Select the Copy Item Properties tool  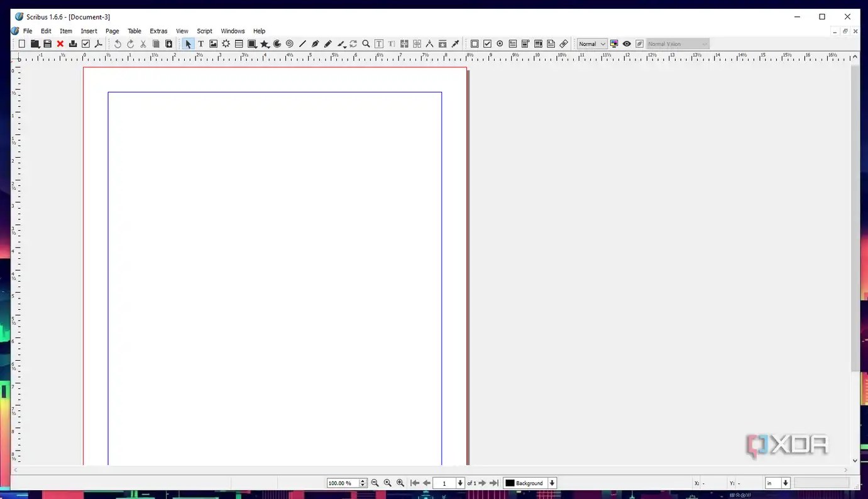(x=442, y=44)
